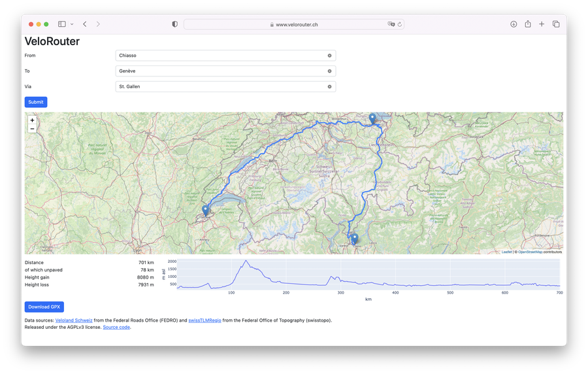Viewport: 588px width, 374px height.
Task: Open a new Safari tab
Action: (542, 24)
